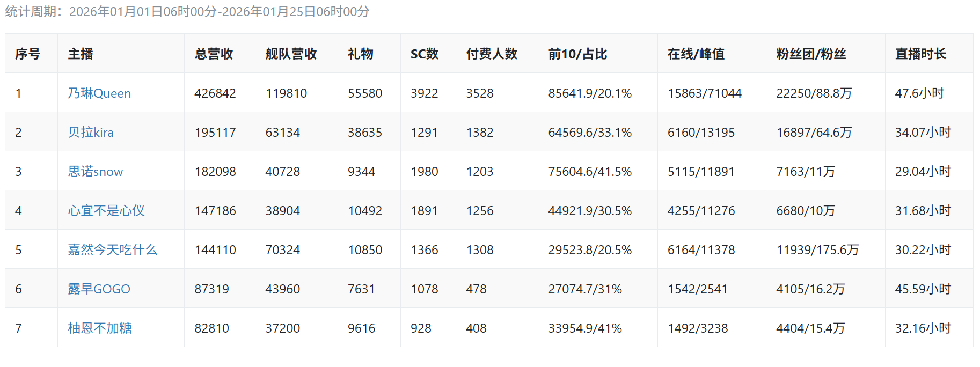
Task: Sort table by 礼物 header
Action: (360, 54)
